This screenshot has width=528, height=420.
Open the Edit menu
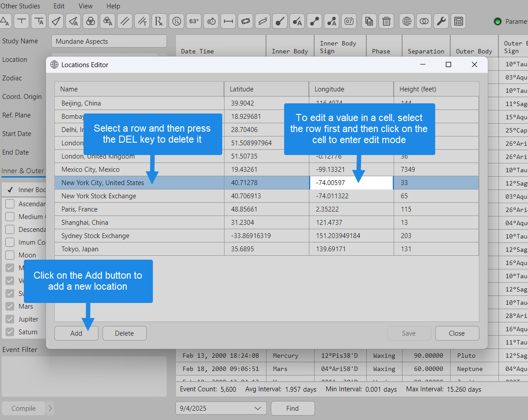click(59, 6)
